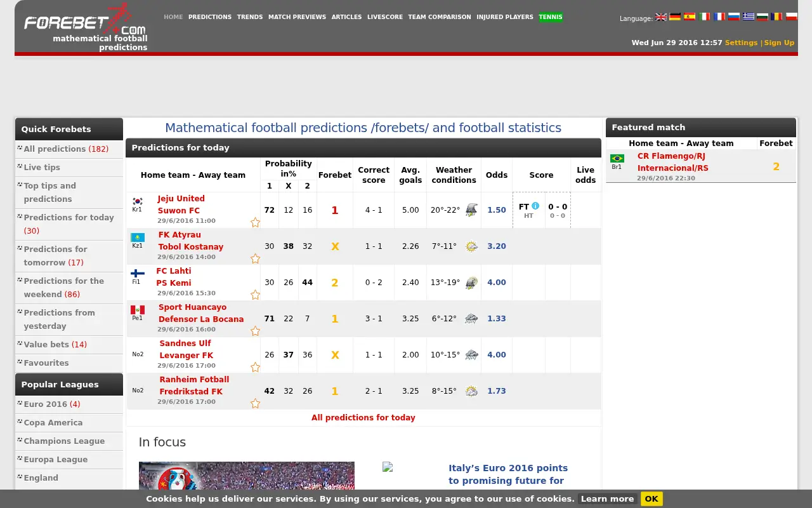Image resolution: width=812 pixels, height=508 pixels.
Task: Select the Bulgarian flag language
Action: 763,17
